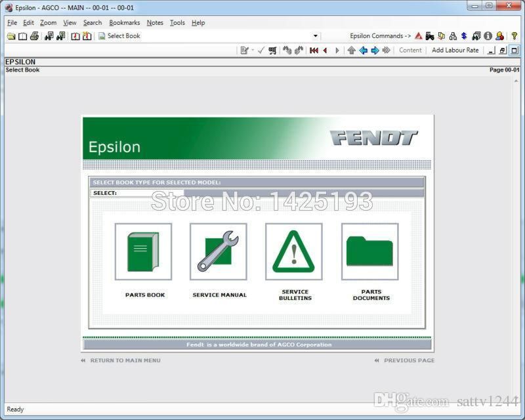525x420 pixels.
Task: Open dropdown arrow beside the notepad icon
Action: (253, 51)
